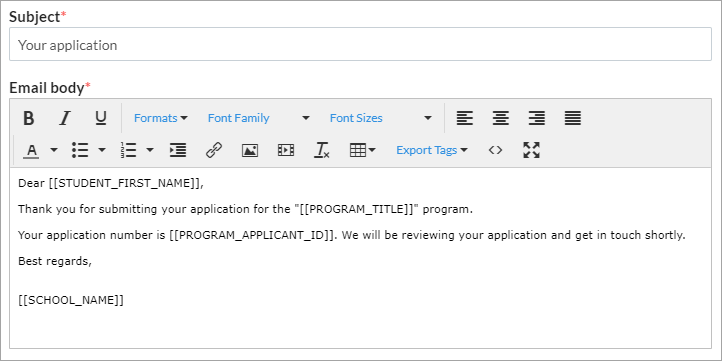Click the 'Best regards,' line
The image size is (722, 361).
55,261
